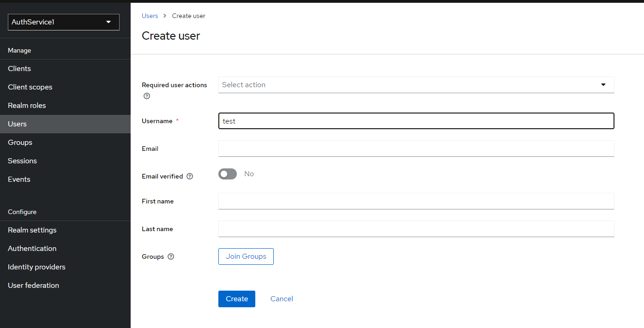Cancel the user creation
Screen dimensions: 644x328
click(x=282, y=298)
